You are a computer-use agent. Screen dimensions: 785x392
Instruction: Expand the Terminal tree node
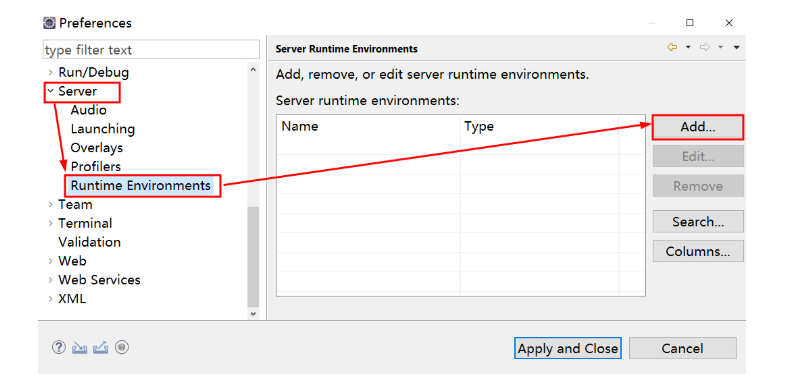coord(51,223)
